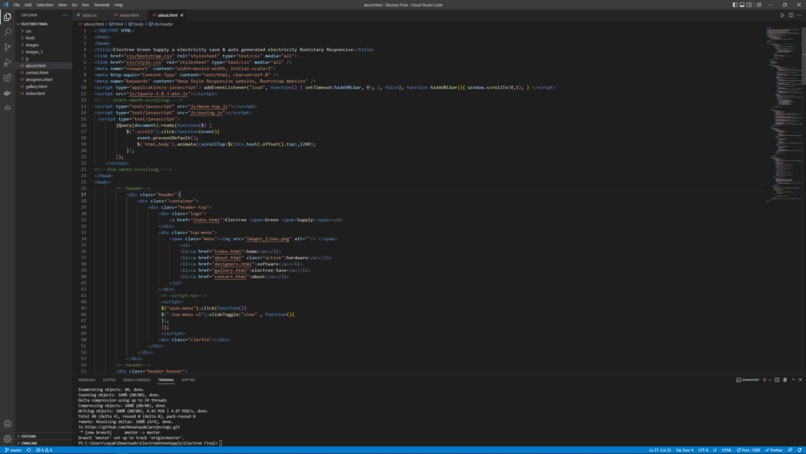Open the Run and Debug view
The height and width of the screenshot is (454, 806).
click(7, 62)
